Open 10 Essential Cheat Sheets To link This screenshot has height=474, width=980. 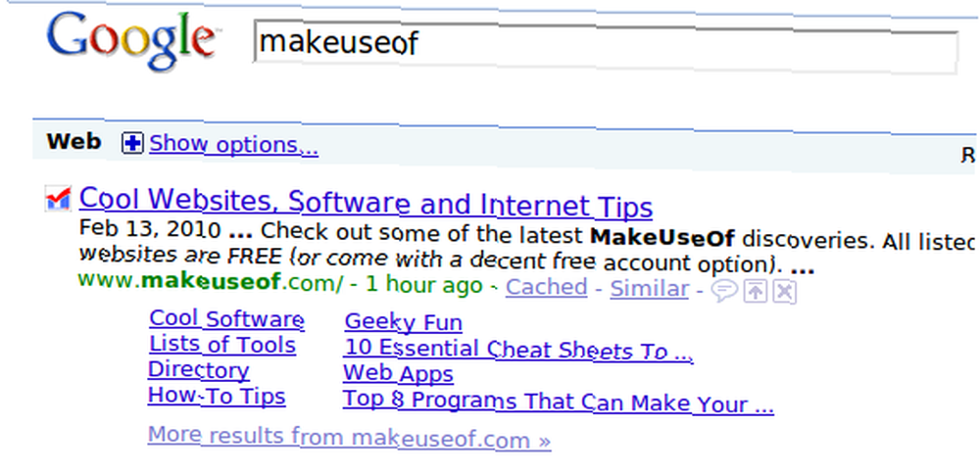518,350
